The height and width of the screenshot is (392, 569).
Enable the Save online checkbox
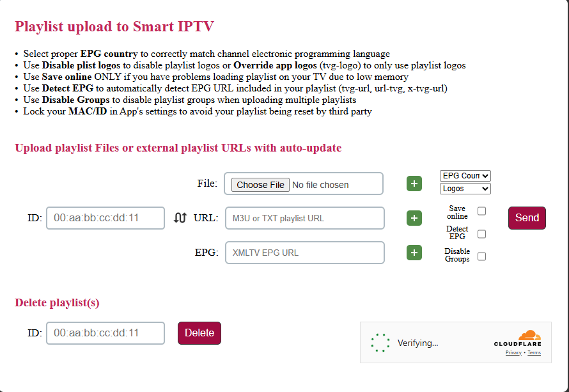click(x=482, y=211)
